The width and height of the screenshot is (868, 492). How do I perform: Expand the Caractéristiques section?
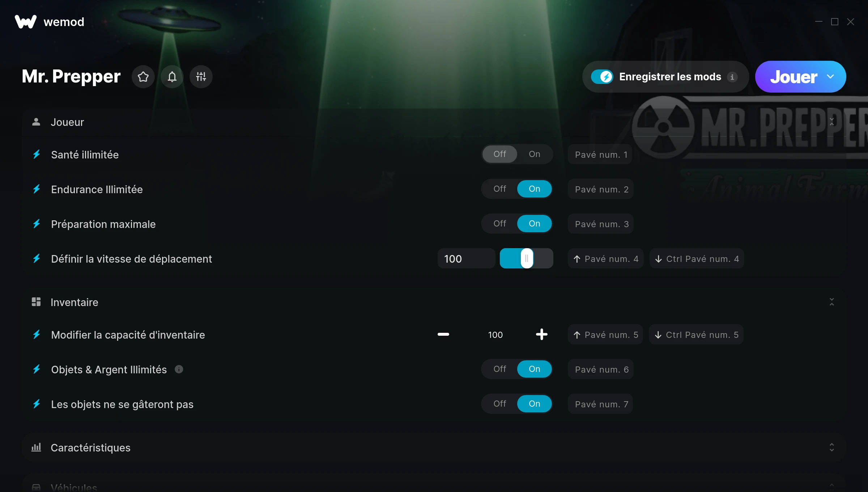(x=832, y=448)
